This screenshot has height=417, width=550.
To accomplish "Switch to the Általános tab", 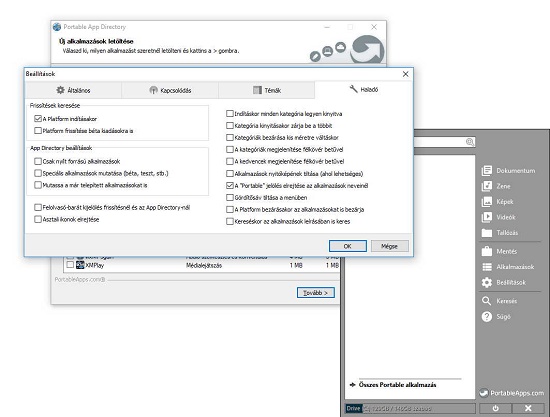I will 73,90.
